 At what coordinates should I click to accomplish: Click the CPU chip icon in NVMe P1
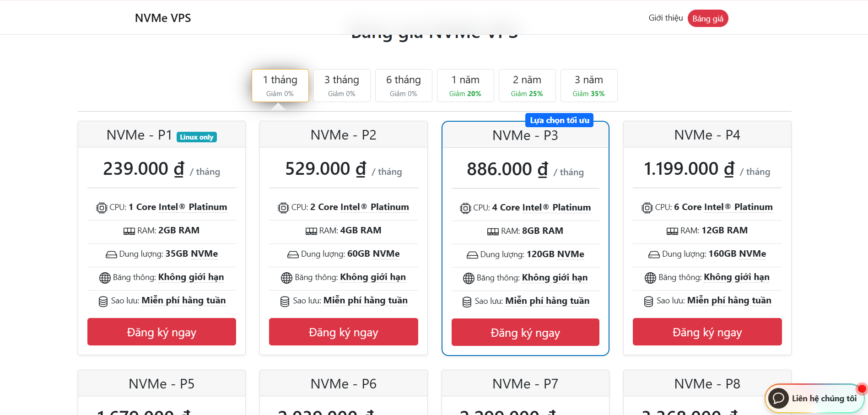pos(101,208)
